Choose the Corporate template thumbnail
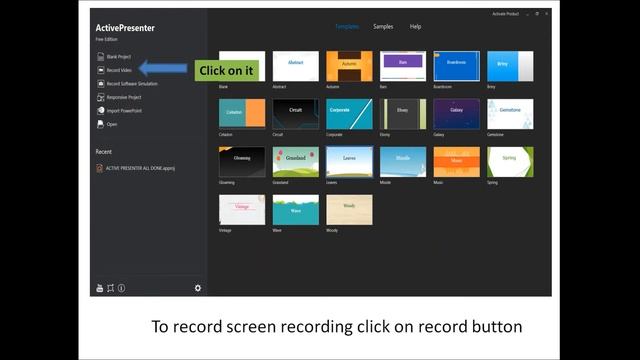The image size is (640, 360). click(x=349, y=114)
